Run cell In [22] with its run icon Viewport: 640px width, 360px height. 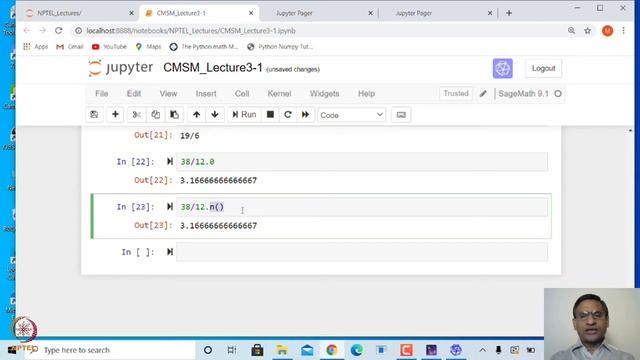(170, 162)
